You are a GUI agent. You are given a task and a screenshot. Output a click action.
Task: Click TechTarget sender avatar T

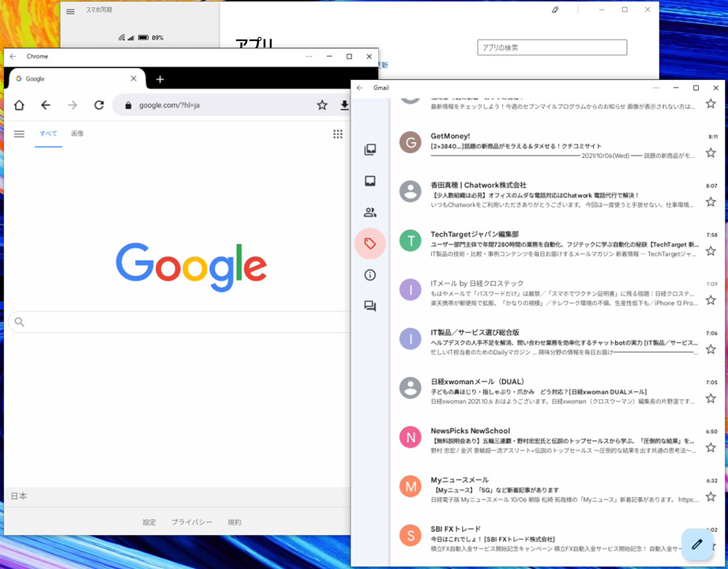[x=411, y=240]
